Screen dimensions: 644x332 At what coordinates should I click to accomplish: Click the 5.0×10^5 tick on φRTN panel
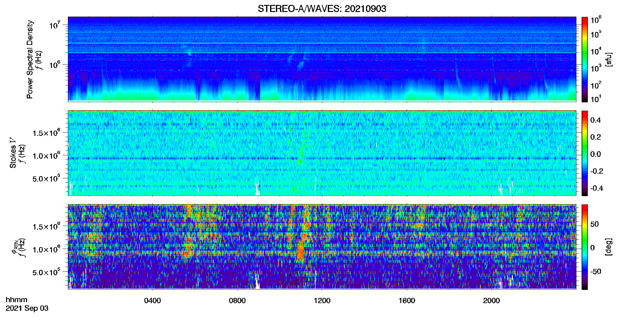click(x=47, y=272)
